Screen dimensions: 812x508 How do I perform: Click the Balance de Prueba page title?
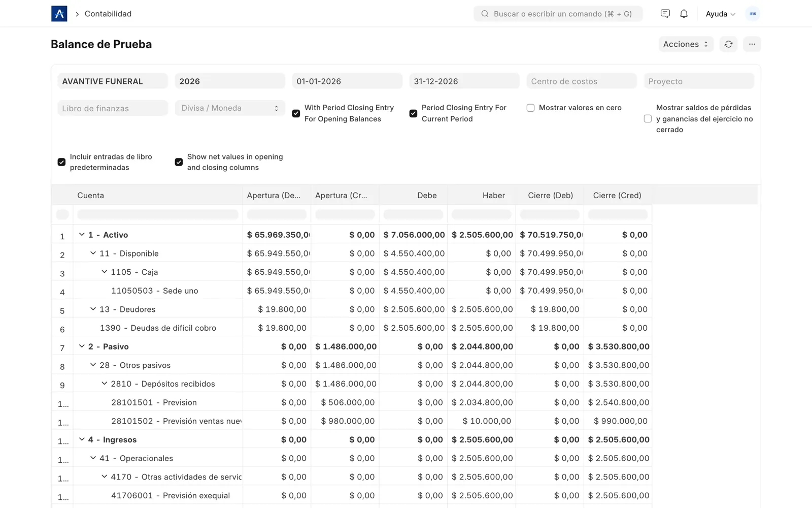pos(101,44)
